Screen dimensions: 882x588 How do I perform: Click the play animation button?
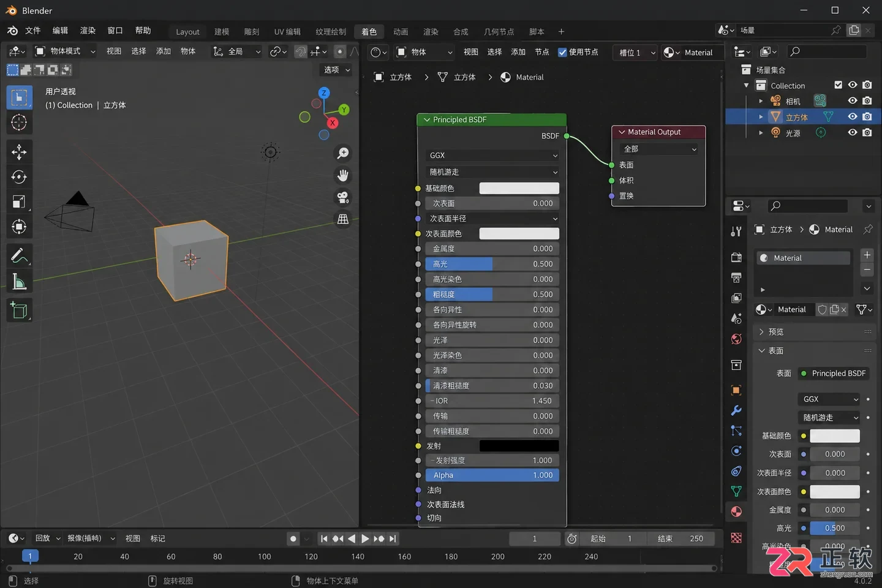click(x=365, y=539)
